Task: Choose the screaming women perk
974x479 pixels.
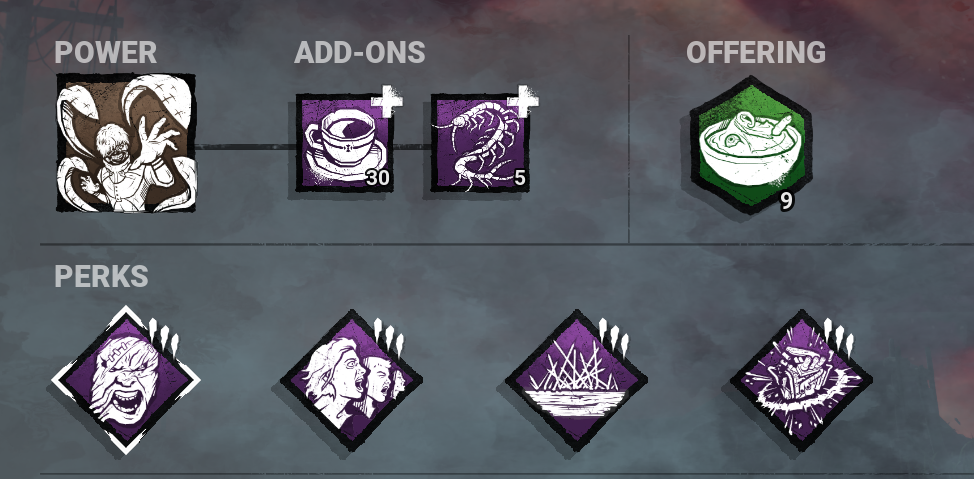Action: click(351, 380)
